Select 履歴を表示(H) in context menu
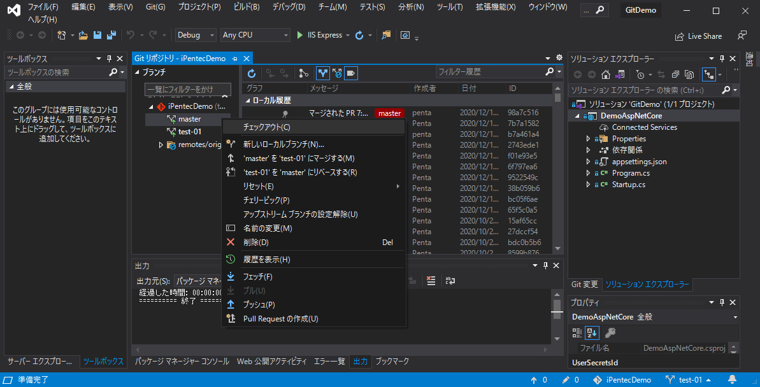Screen dimensions: 760x387 (313, 259)
